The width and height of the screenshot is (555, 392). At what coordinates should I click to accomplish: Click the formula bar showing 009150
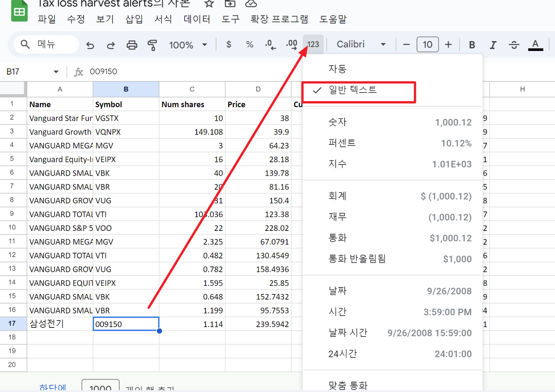click(195, 72)
